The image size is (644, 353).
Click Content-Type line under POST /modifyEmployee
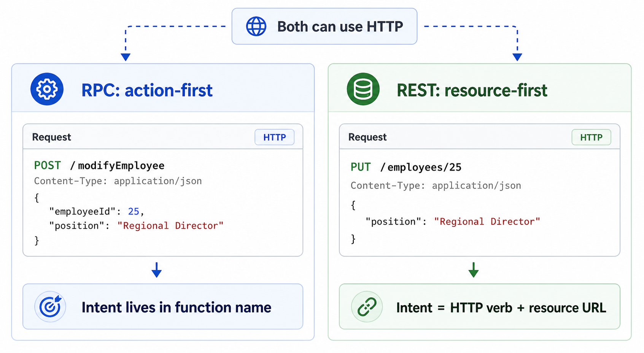(x=118, y=181)
